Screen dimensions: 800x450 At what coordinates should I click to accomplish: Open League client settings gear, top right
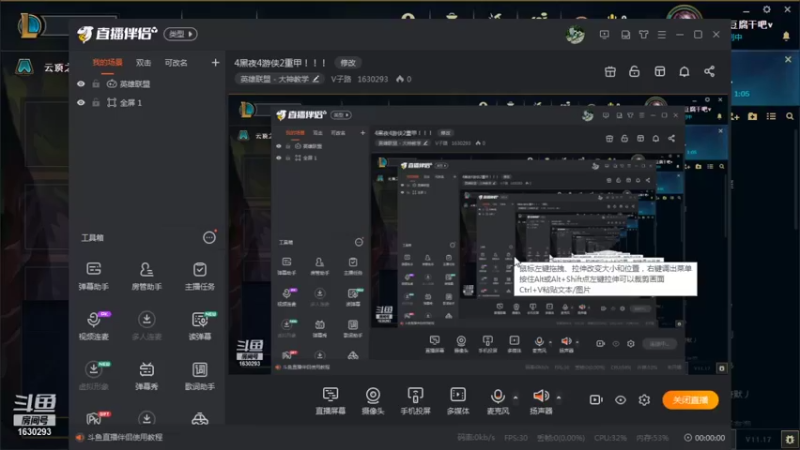coord(766,9)
